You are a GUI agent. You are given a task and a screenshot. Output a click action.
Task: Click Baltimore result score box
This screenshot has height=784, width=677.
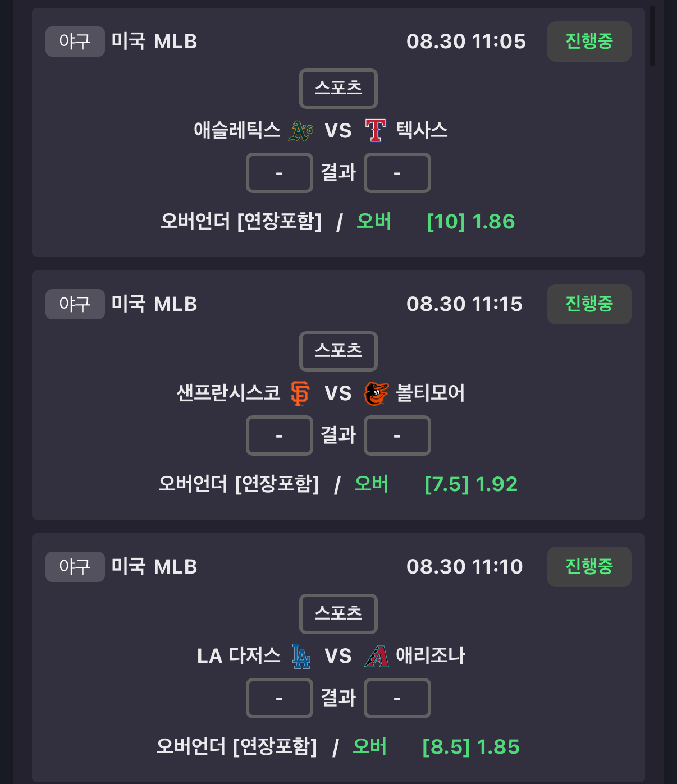397,435
